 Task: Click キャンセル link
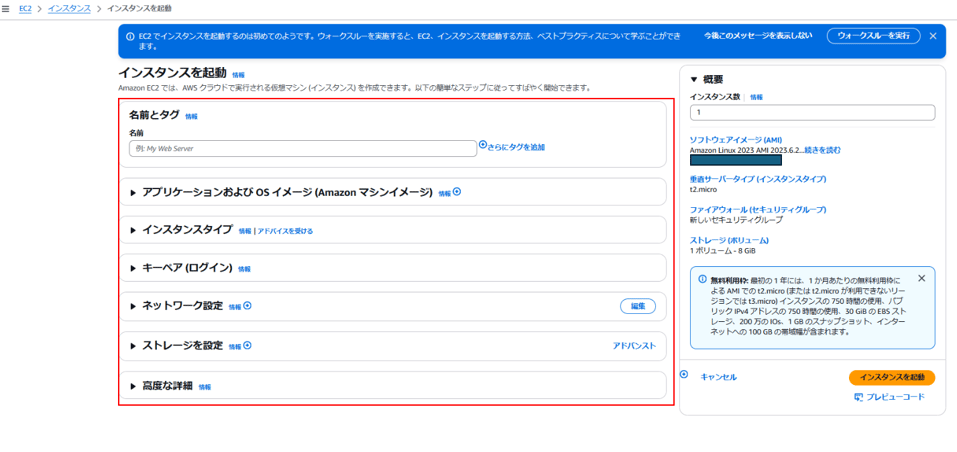point(718,377)
